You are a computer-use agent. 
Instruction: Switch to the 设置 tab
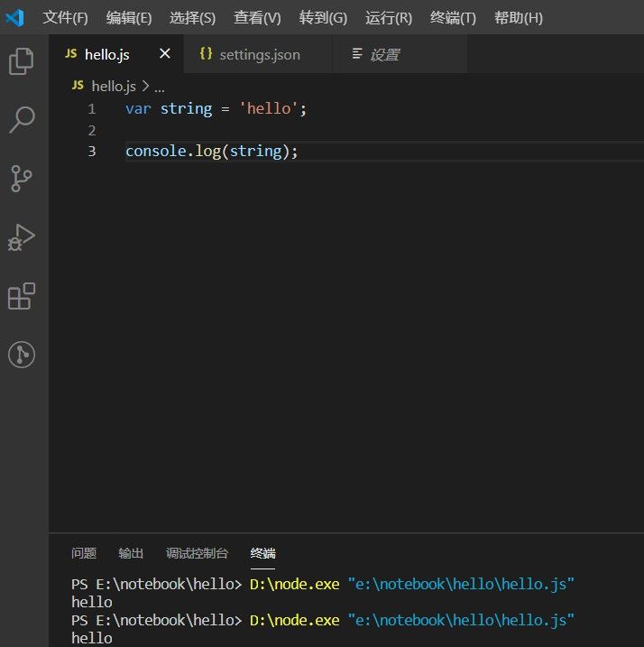tap(383, 55)
